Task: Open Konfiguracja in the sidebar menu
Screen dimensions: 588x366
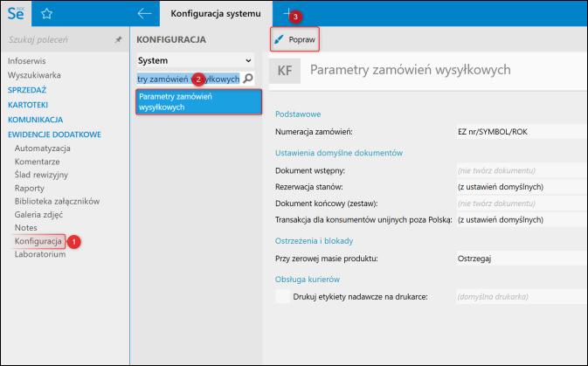Action: 38,239
